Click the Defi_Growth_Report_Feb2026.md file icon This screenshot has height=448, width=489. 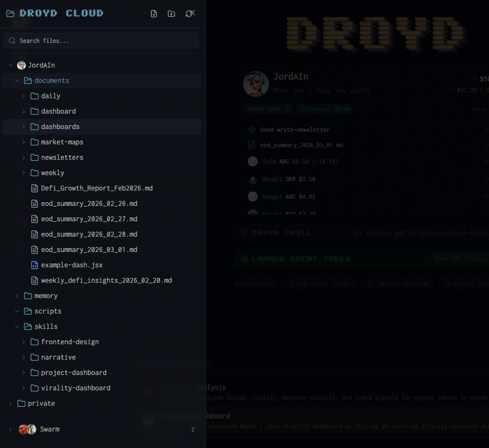tap(35, 188)
